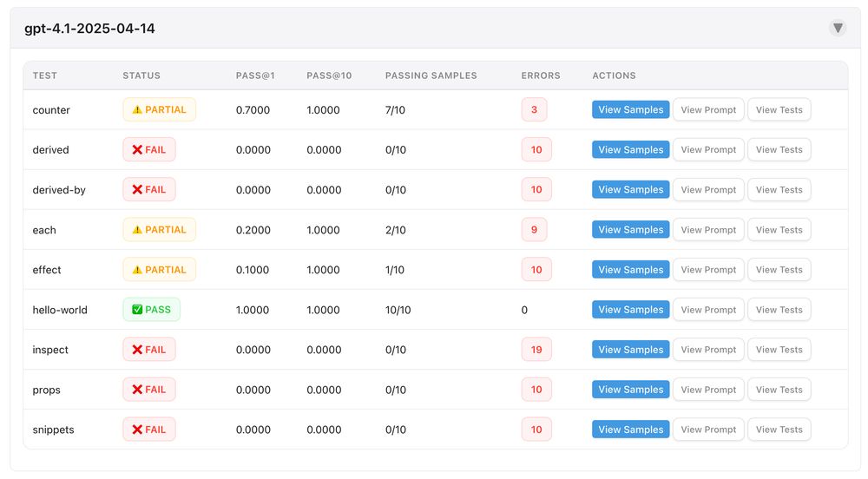Screen dimensions: 868x479
Task: View Prompt for the snippets test
Action: (x=708, y=430)
